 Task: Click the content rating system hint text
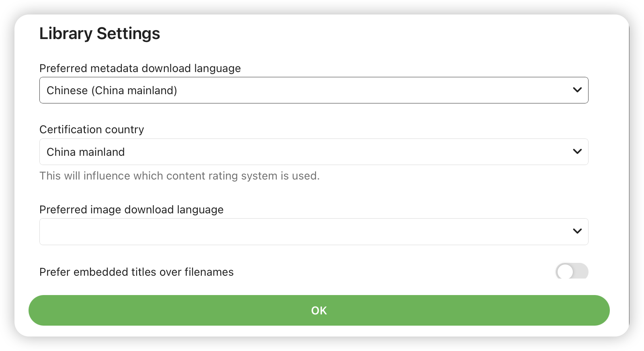(179, 176)
